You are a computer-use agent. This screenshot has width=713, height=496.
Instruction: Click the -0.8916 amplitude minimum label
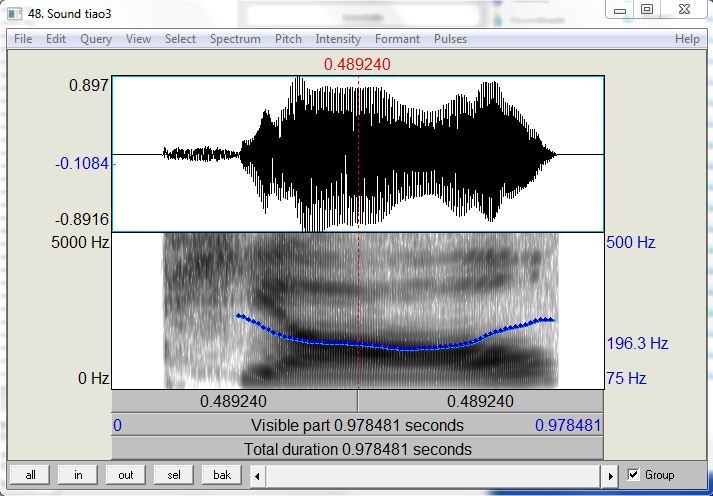pos(82,220)
